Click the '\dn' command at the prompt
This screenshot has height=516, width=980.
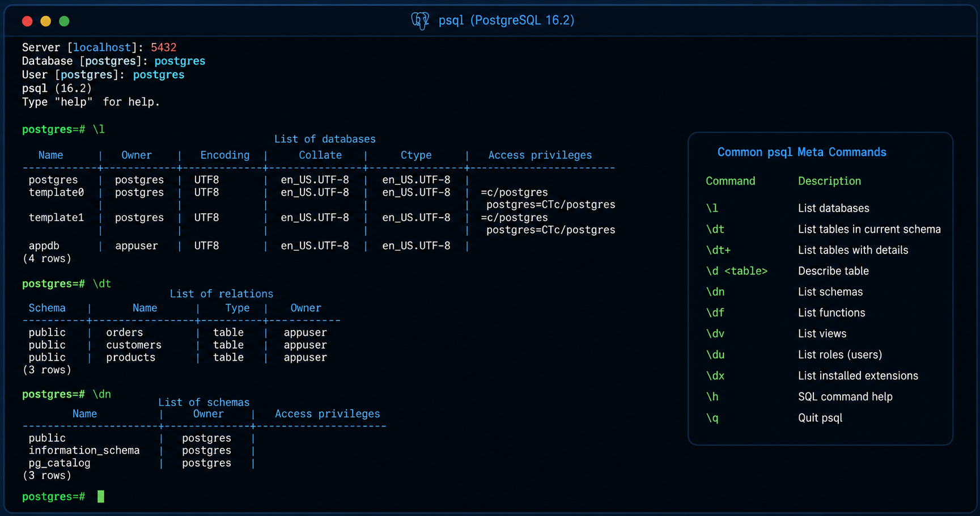click(x=102, y=394)
